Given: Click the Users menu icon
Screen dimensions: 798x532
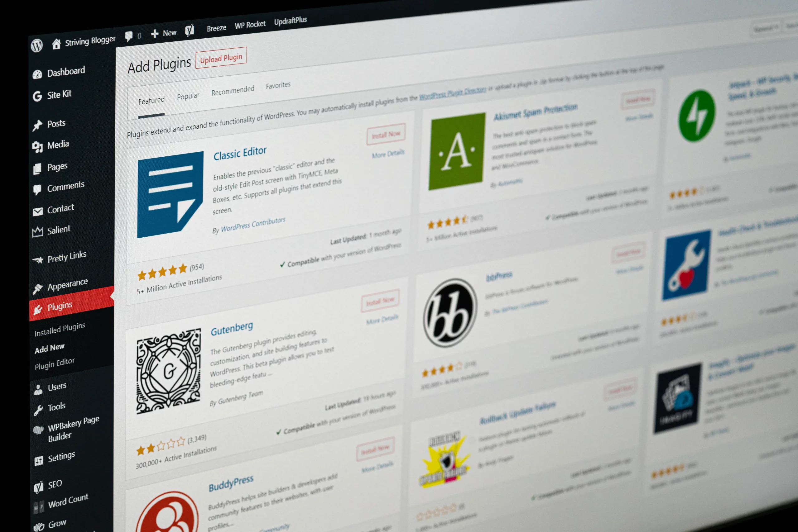Looking at the screenshot, I should pos(37,387).
